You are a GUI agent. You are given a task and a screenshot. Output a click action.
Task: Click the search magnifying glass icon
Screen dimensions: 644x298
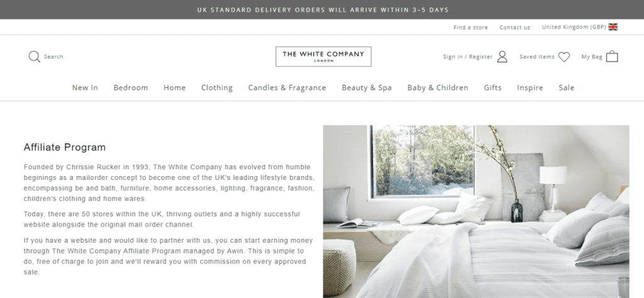point(34,57)
